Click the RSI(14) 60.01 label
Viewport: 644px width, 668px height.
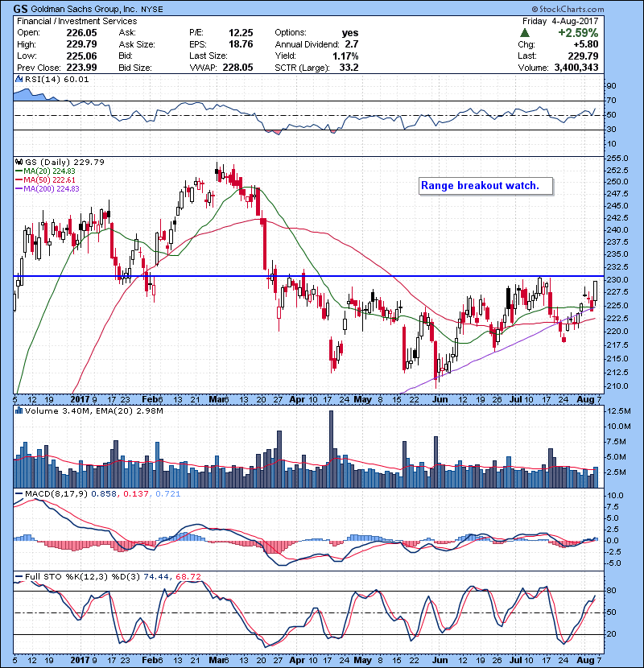coord(56,79)
